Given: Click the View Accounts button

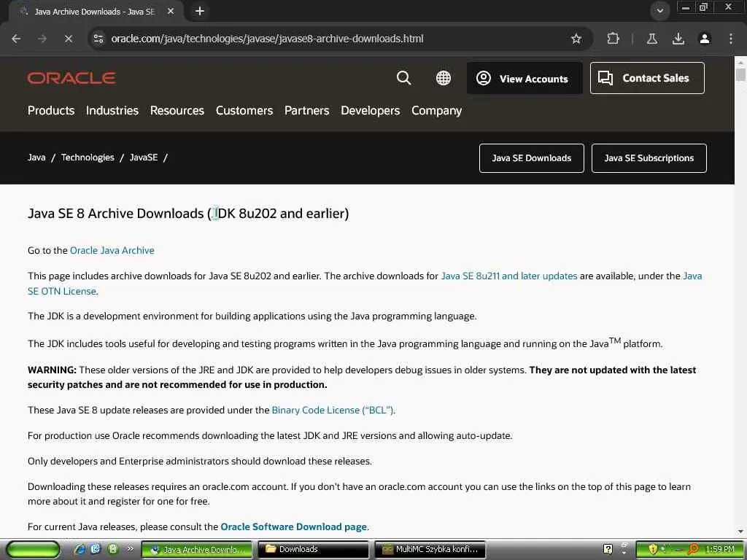Looking at the screenshot, I should click(525, 78).
